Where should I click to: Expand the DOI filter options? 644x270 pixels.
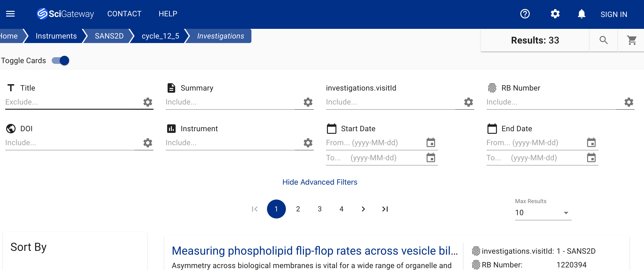(x=148, y=143)
